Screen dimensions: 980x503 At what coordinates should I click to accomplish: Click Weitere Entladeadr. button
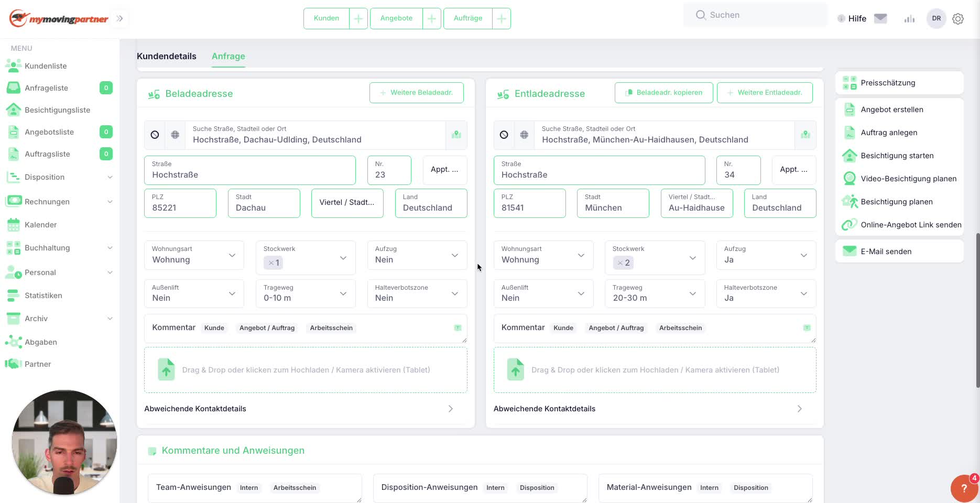click(765, 93)
